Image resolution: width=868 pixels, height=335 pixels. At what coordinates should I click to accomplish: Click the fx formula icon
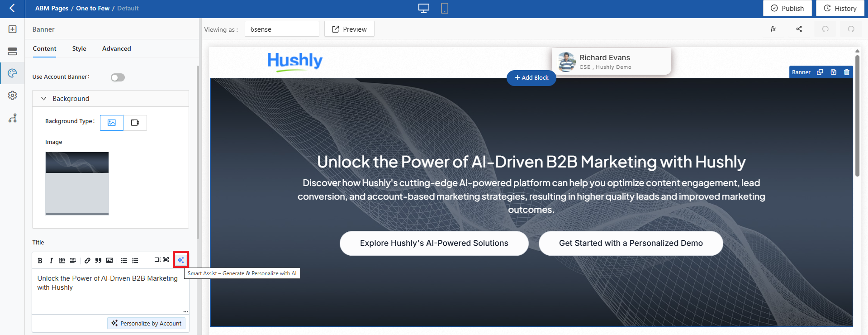pyautogui.click(x=773, y=29)
